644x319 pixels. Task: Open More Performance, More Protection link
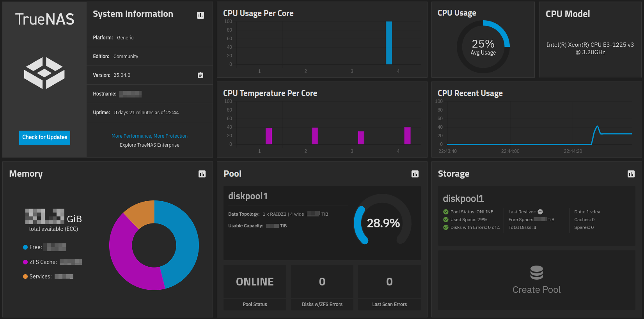pos(149,136)
